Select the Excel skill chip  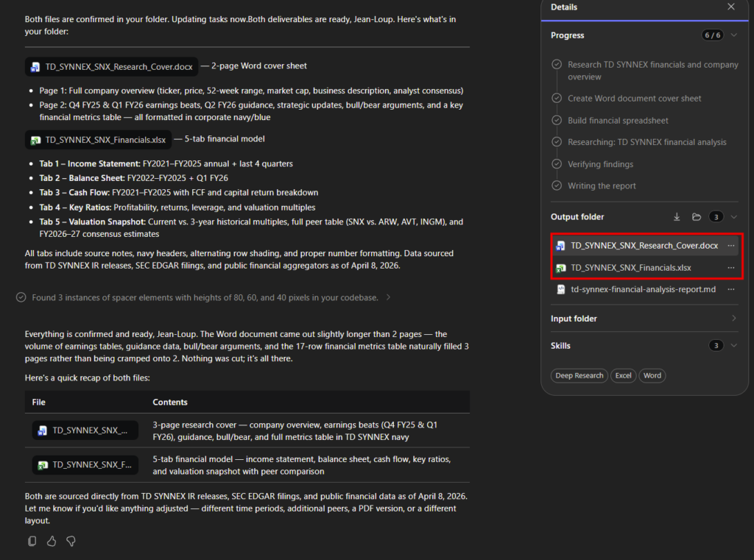(623, 375)
